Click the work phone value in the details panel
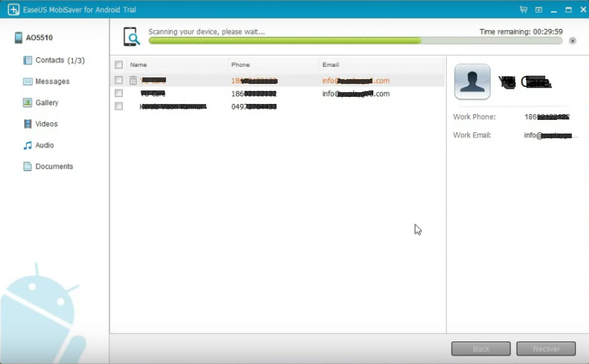Screen dimensions: 589x364 click(x=547, y=117)
